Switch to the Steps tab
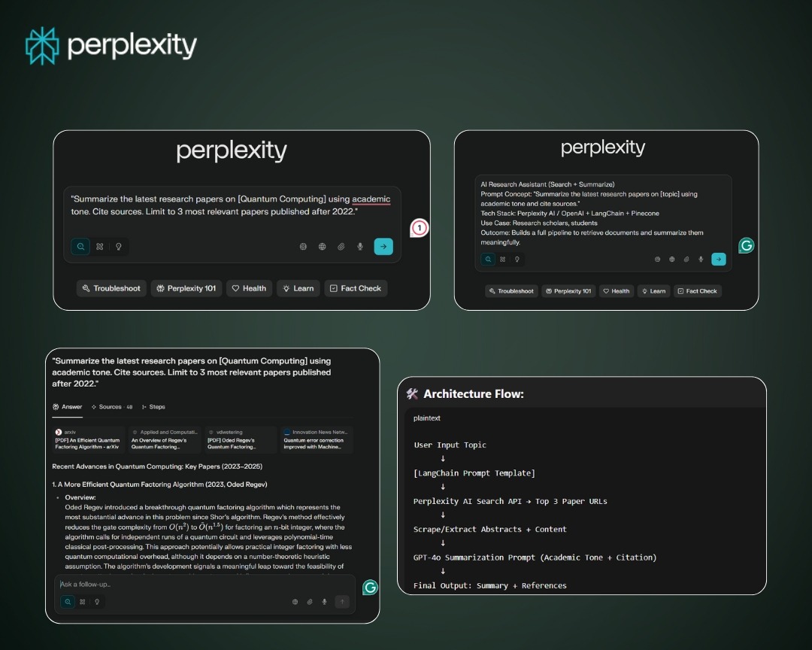This screenshot has width=812, height=650. pyautogui.click(x=154, y=407)
